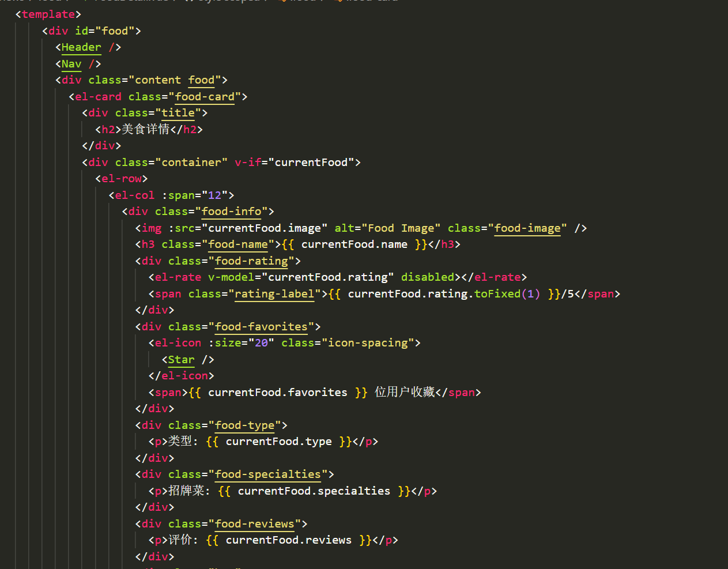Select the Star component tag
The width and height of the screenshot is (728, 569).
pyautogui.click(x=181, y=360)
